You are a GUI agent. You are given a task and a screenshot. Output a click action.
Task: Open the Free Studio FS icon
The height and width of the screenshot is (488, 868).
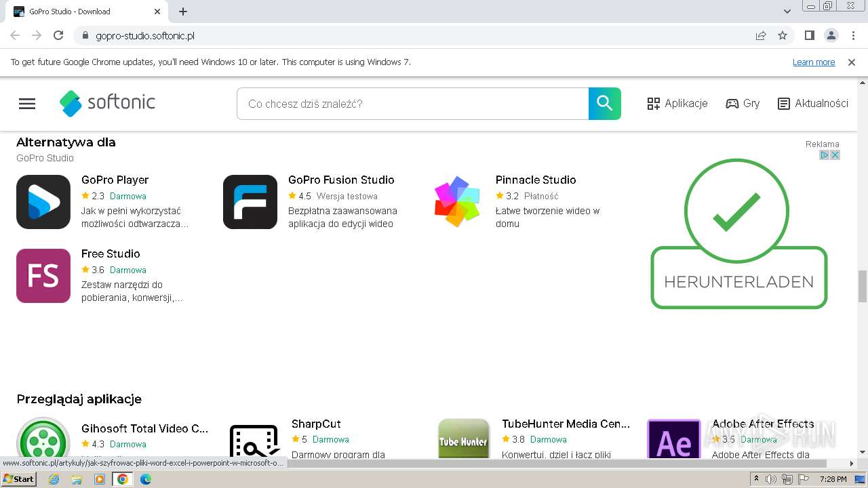43,276
